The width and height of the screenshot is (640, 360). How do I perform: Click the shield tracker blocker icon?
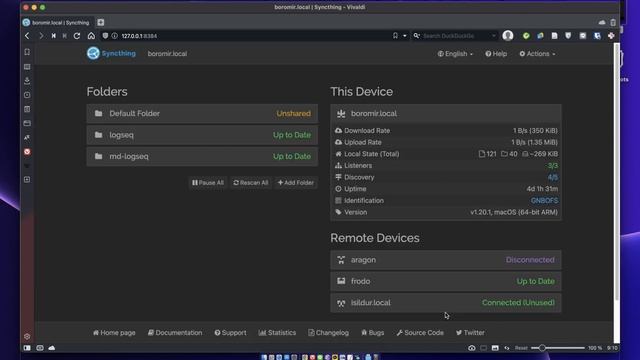(x=105, y=36)
